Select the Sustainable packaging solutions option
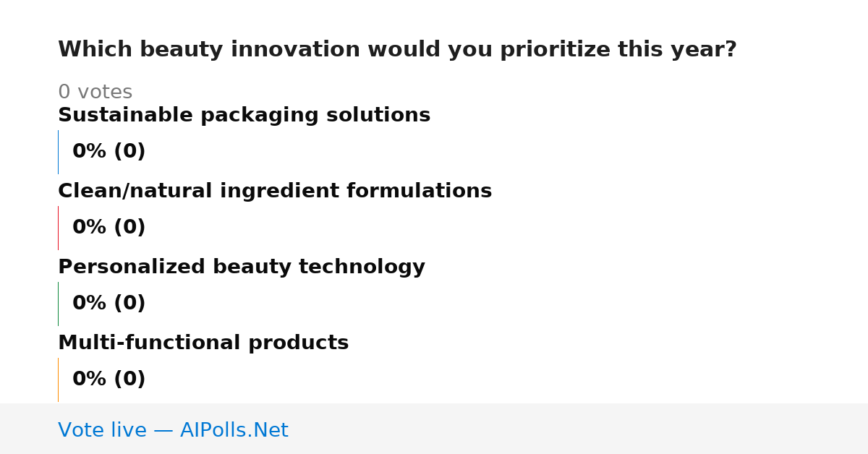 tap(244, 115)
